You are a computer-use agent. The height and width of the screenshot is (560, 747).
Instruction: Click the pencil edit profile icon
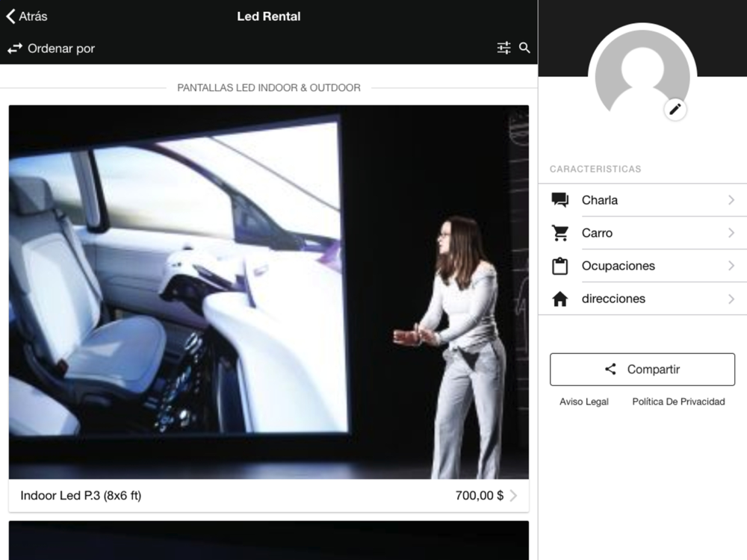675,110
